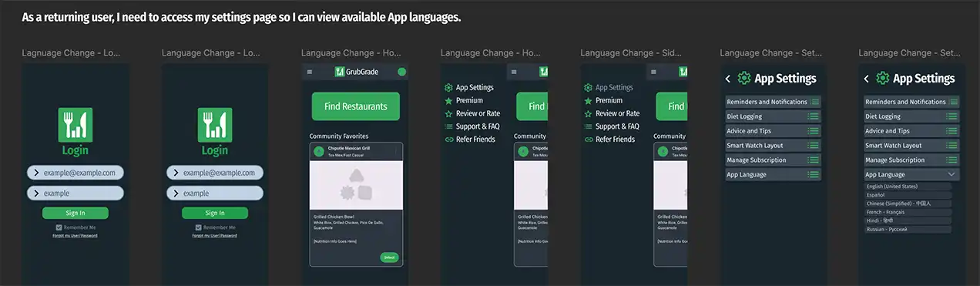Open 'Forgot my User/Password' link in 'Language Change - Lo...' frame
The width and height of the screenshot is (980, 286).
(215, 236)
